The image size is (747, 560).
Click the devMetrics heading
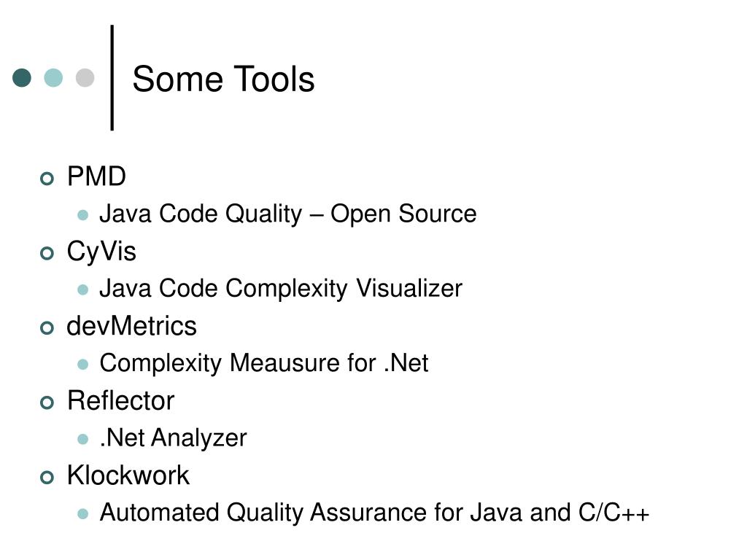(x=131, y=326)
